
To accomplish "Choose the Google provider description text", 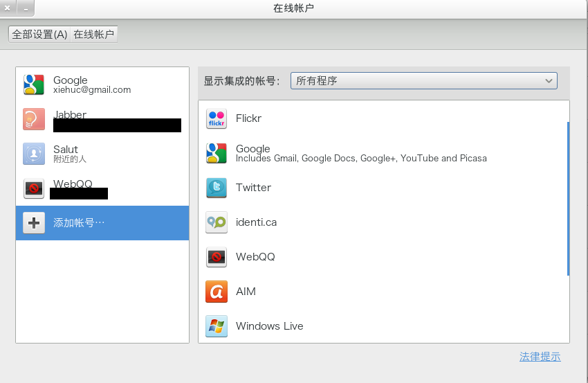I will pyautogui.click(x=361, y=159).
